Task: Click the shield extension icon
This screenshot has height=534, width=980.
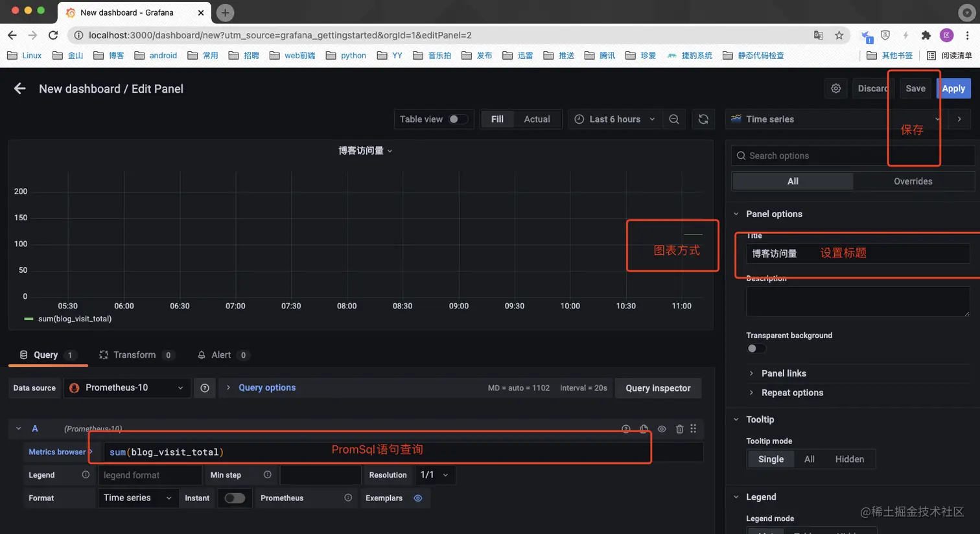Action: tap(885, 35)
